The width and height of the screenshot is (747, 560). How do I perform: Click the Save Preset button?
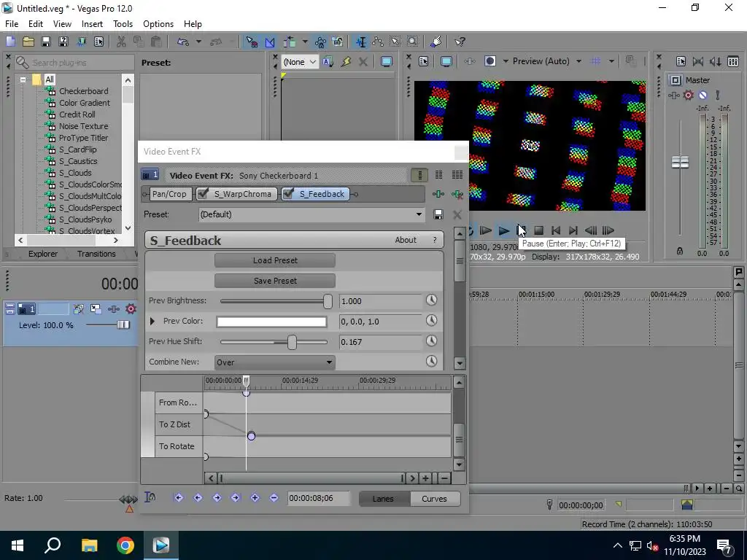pos(275,281)
